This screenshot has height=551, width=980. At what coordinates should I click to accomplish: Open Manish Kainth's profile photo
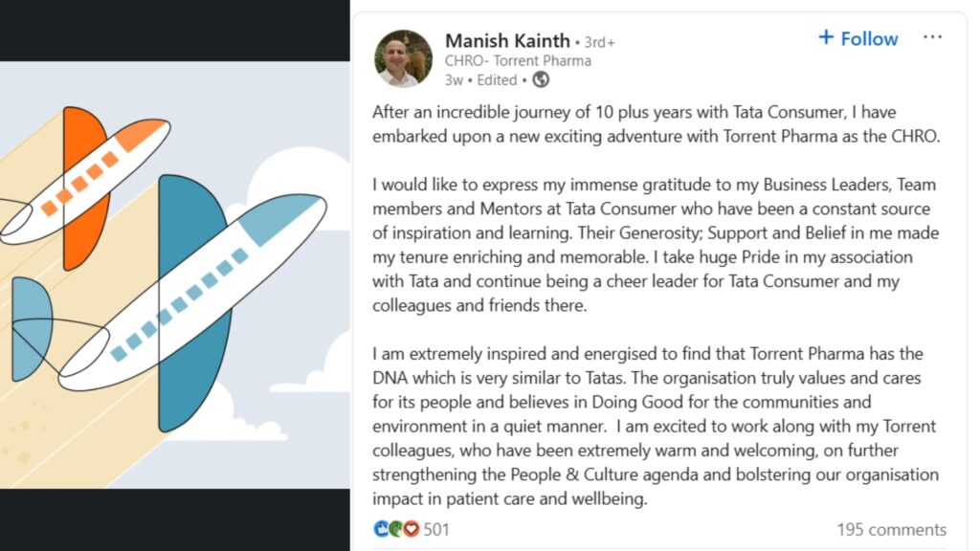[x=403, y=58]
